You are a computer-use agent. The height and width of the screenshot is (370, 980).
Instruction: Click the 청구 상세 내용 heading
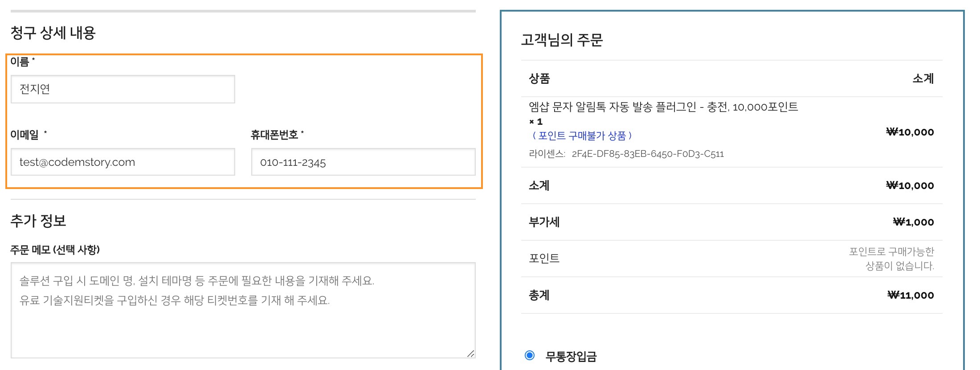(x=53, y=33)
